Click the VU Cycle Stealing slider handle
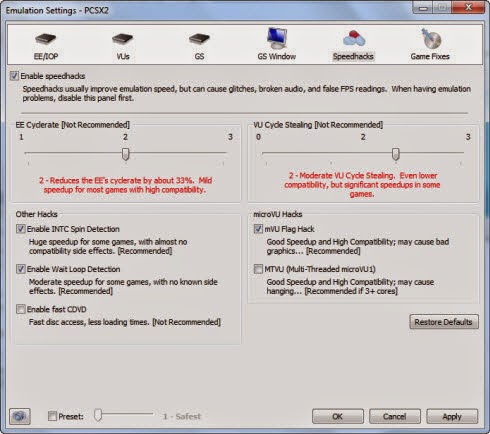The width and height of the screenshot is (490, 434). click(x=395, y=154)
